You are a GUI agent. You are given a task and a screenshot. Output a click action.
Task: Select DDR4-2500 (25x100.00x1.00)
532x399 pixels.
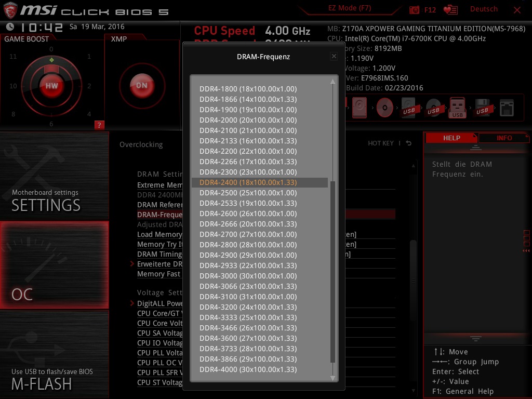260,193
